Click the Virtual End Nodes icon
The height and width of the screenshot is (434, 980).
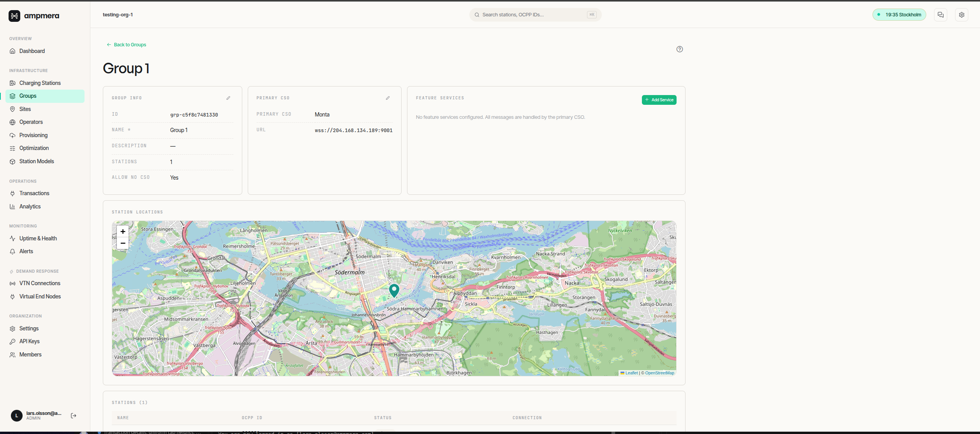click(12, 296)
